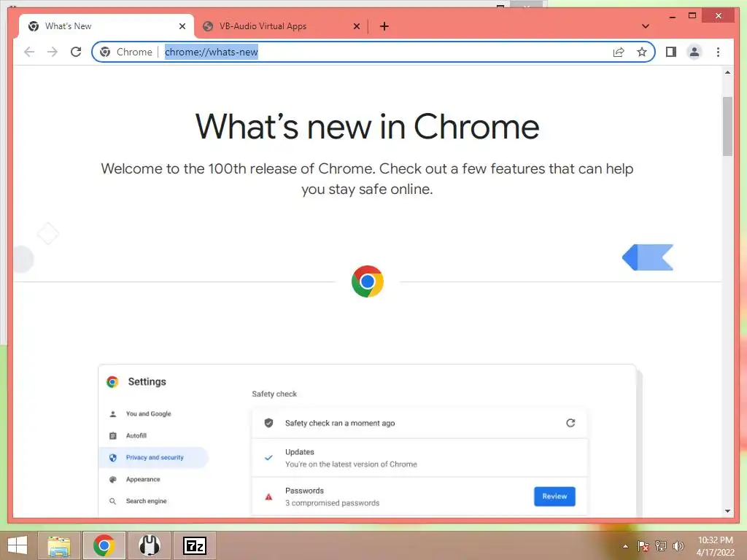
Task: Click the Chrome taskbar icon
Action: [104, 545]
